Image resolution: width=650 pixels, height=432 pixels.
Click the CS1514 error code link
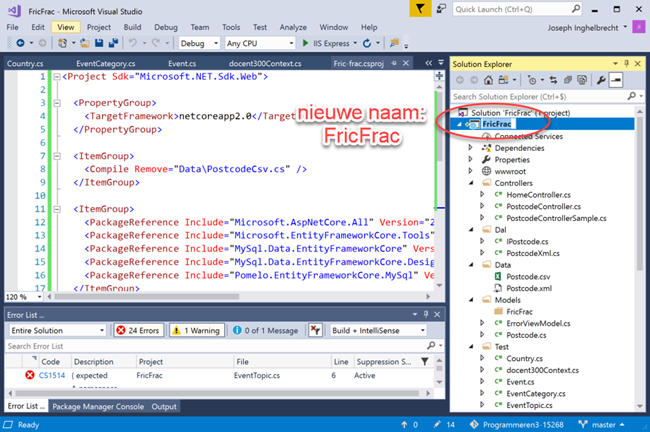point(52,375)
